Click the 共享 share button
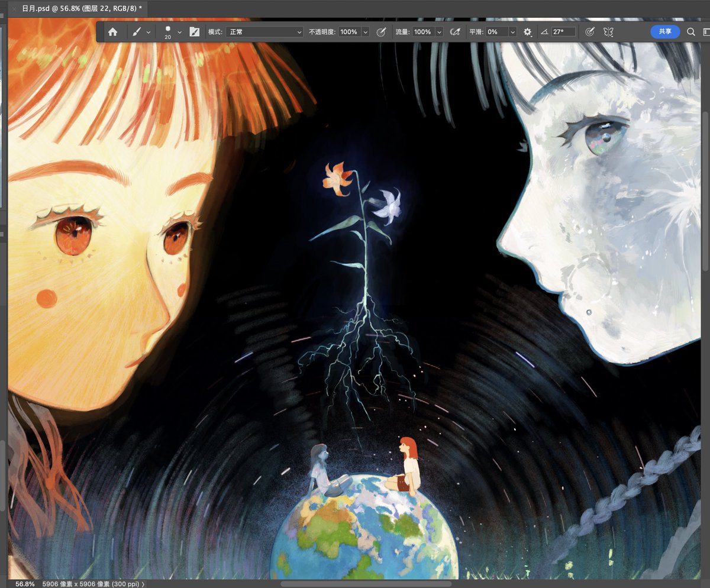Screen dimensions: 710x588 pos(665,32)
